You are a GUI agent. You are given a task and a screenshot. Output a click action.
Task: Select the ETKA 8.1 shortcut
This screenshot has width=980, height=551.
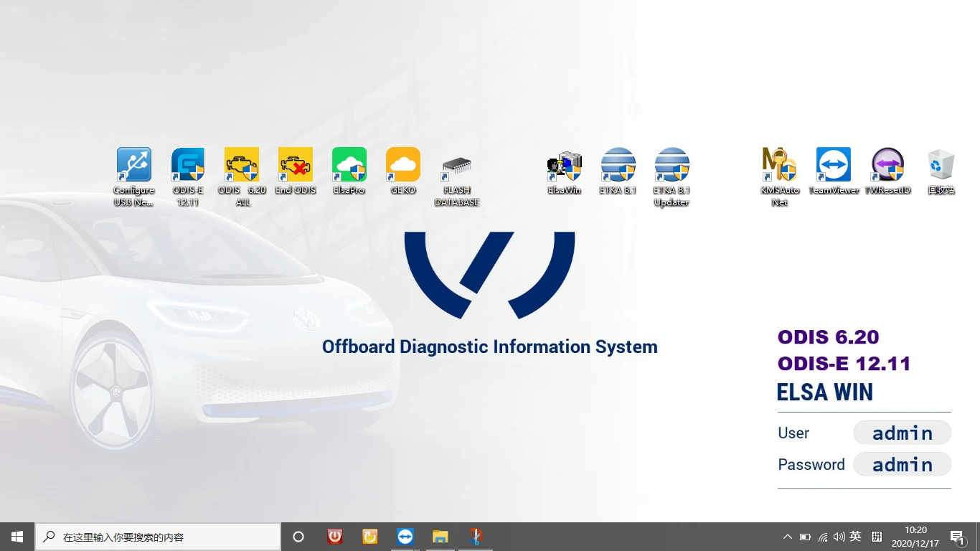coord(618,171)
